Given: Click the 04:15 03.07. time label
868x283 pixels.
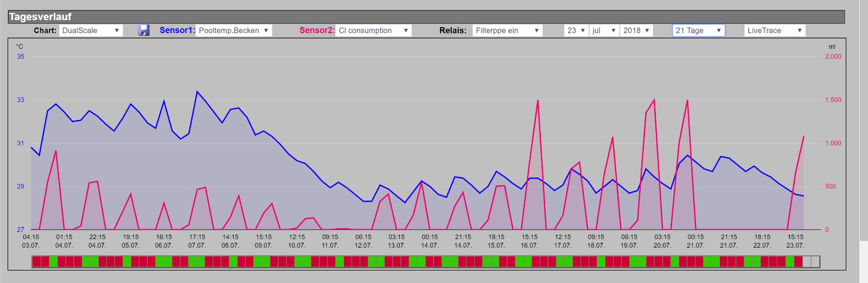Looking at the screenshot, I should coord(31,241).
